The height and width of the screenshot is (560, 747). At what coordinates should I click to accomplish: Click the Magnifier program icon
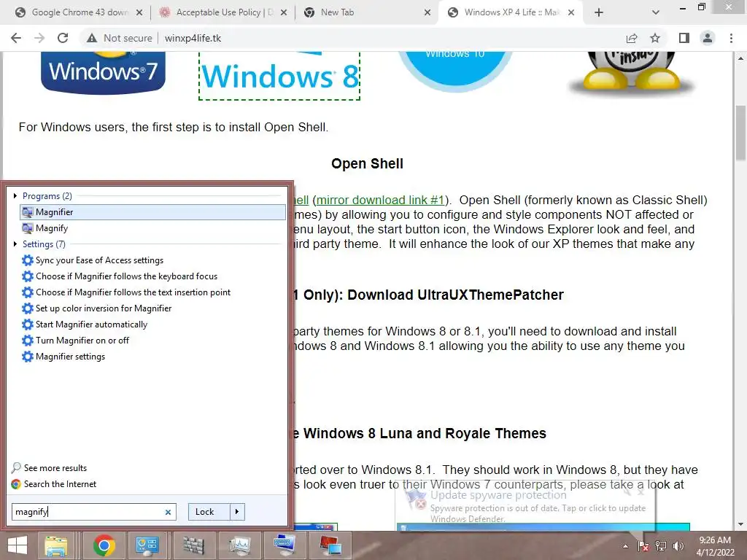[28, 212]
